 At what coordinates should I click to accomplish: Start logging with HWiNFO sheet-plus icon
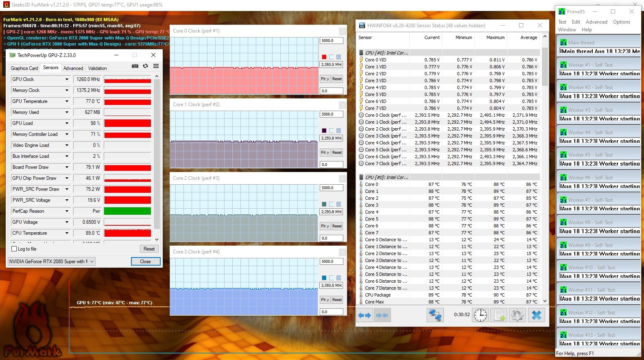coord(499,315)
